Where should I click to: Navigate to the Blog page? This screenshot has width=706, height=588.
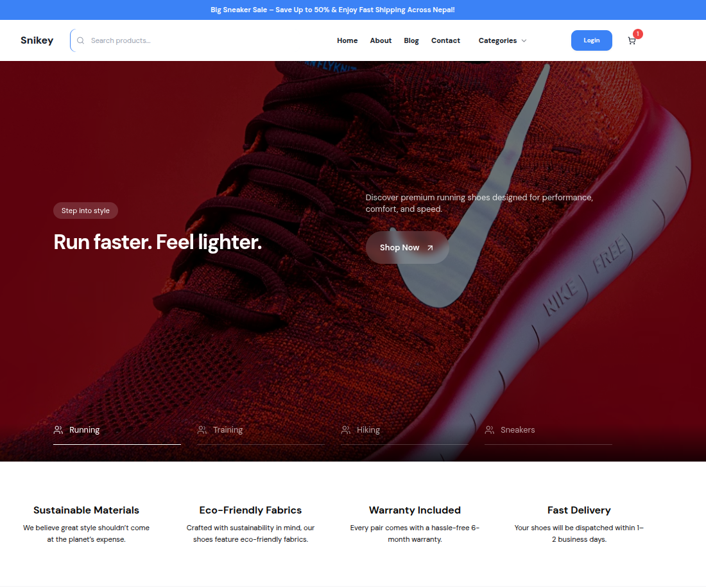click(x=411, y=40)
